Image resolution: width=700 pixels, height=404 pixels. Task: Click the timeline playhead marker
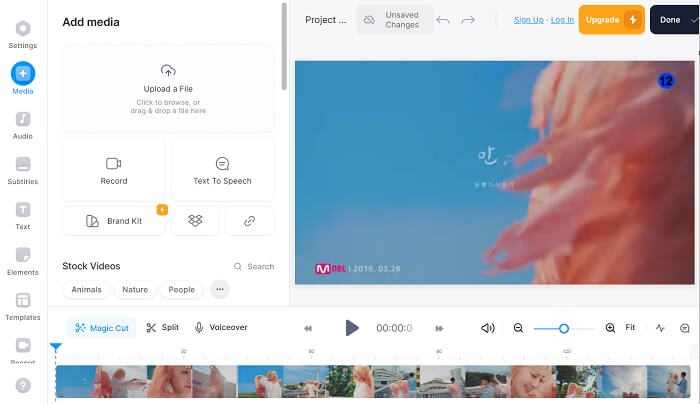(56, 347)
